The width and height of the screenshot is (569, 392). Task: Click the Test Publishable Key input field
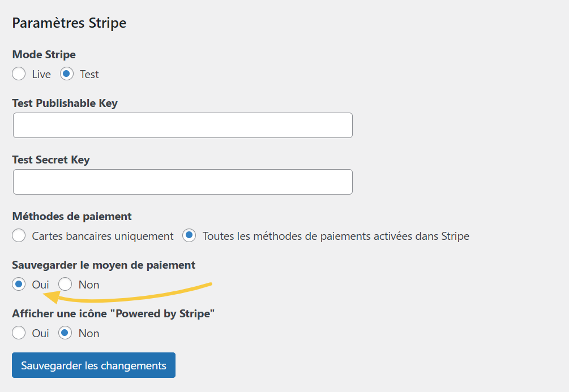coord(182,125)
